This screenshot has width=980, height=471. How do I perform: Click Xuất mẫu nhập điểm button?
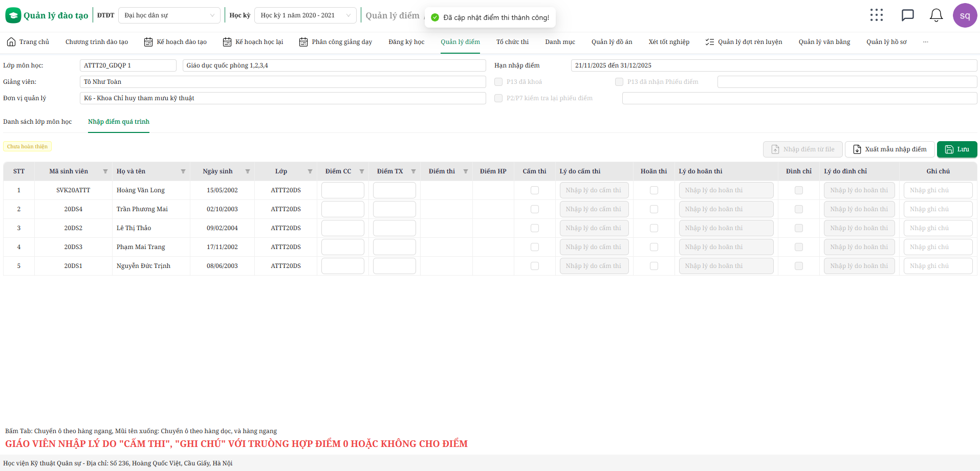(x=890, y=149)
